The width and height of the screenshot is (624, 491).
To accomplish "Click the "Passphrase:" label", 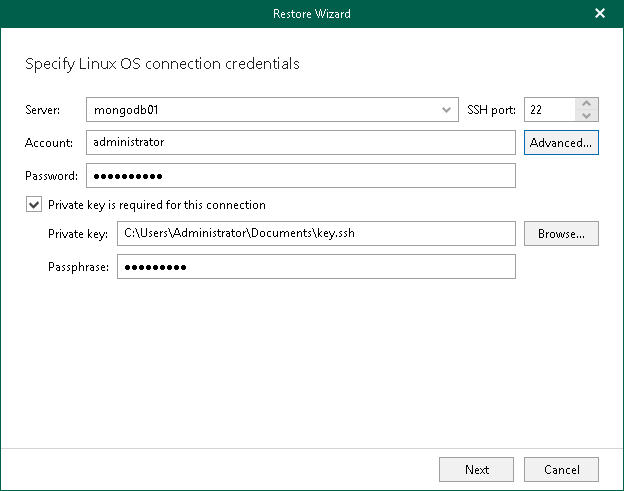I will coord(77,267).
